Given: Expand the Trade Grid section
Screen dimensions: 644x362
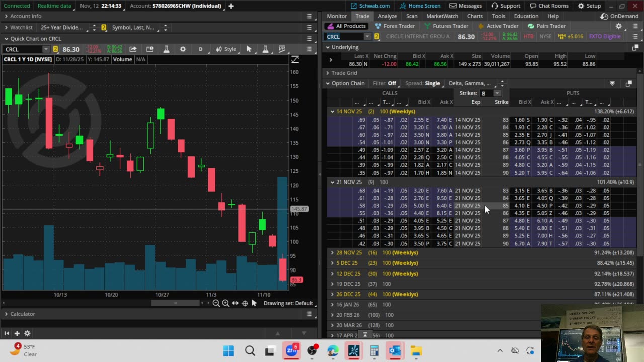Looking at the screenshot, I should 328,73.
